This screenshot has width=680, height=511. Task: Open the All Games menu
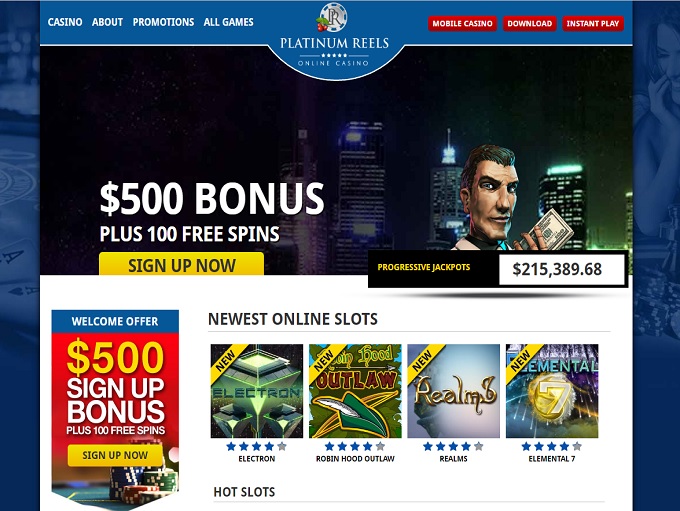pos(229,22)
